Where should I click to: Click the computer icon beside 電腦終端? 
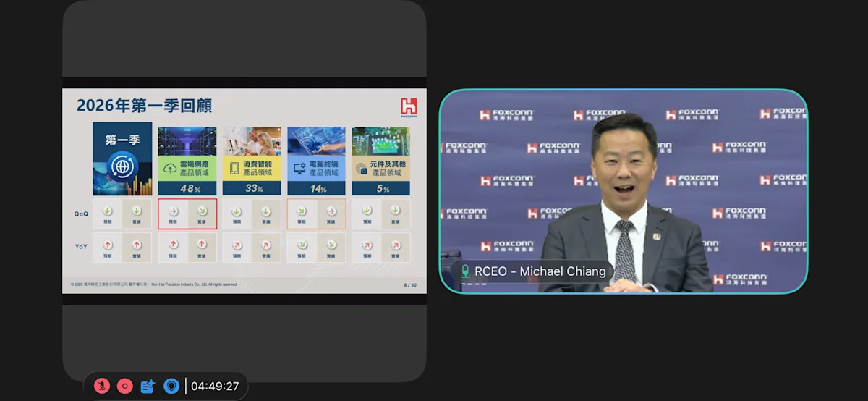tap(299, 169)
